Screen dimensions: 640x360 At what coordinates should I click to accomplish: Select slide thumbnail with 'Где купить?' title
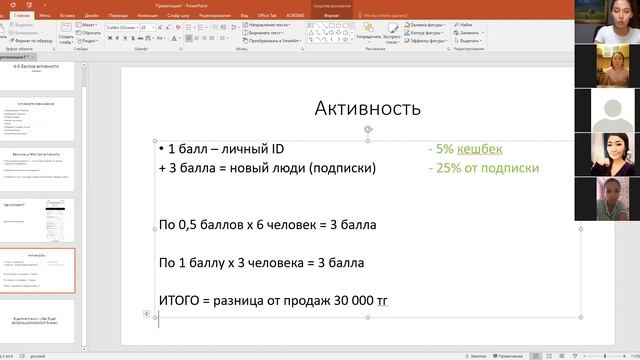36,220
